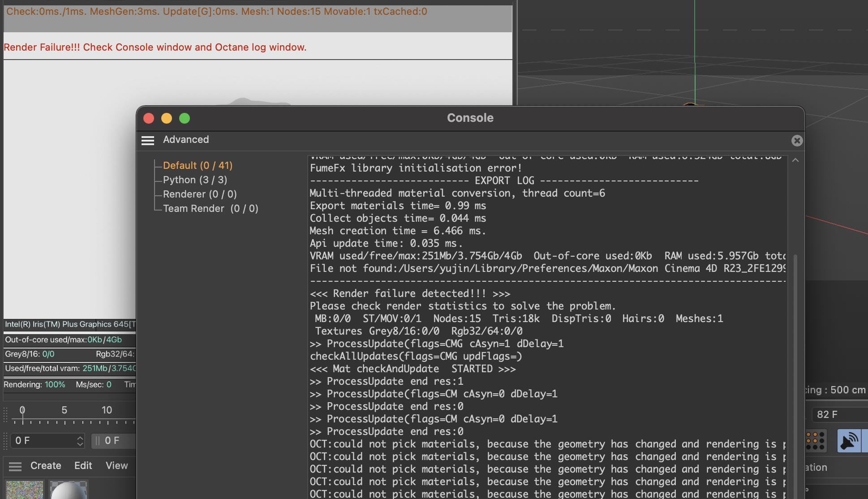Click the console scroll up arrow
The image size is (868, 499).
pyautogui.click(x=795, y=160)
